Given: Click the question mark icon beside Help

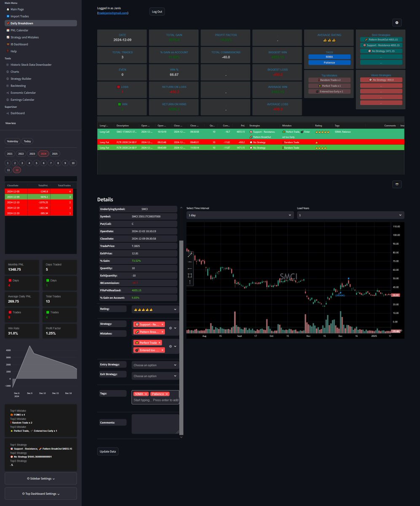Looking at the screenshot, I should tap(8, 51).
